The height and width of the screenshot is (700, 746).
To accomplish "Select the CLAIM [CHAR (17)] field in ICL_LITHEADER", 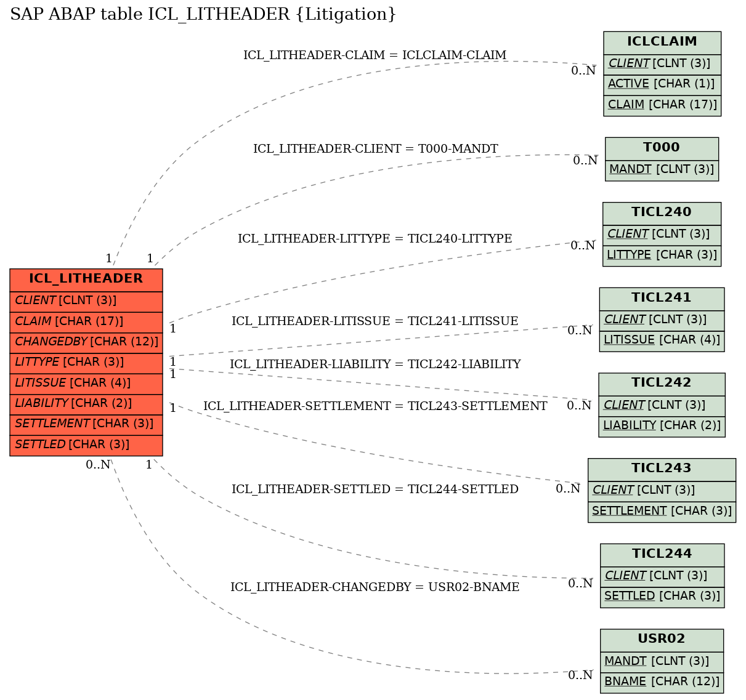I will [x=86, y=321].
